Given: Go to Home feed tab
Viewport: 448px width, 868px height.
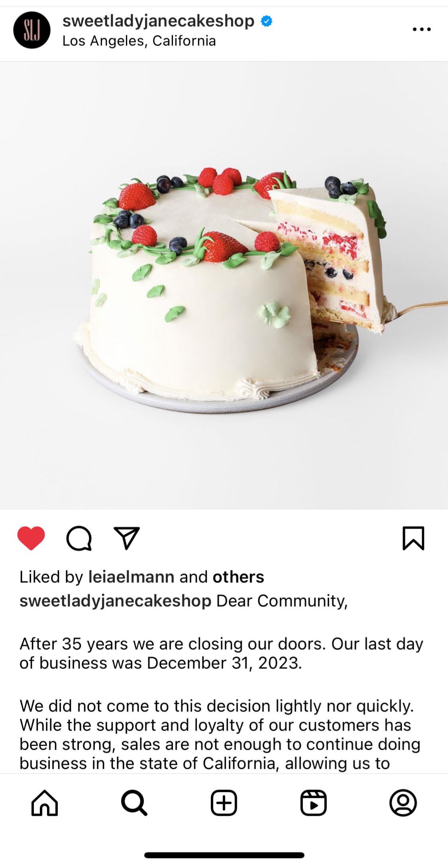Looking at the screenshot, I should pyautogui.click(x=45, y=803).
